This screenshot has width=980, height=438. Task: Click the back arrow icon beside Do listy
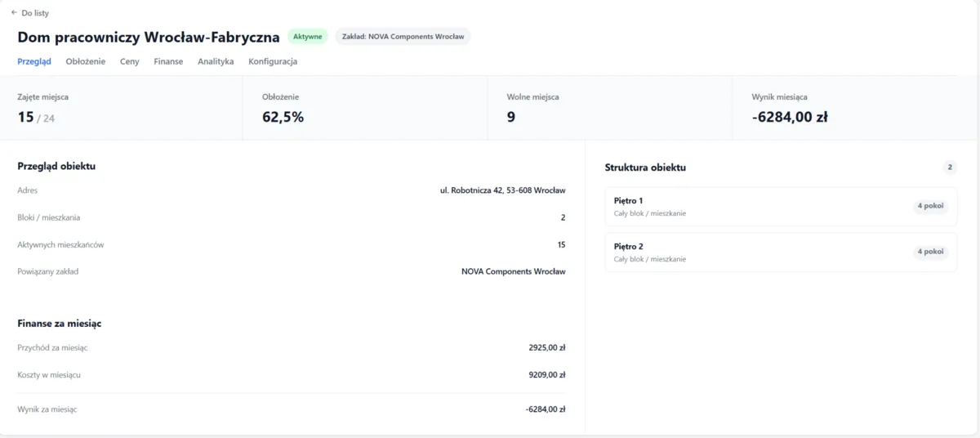point(14,13)
